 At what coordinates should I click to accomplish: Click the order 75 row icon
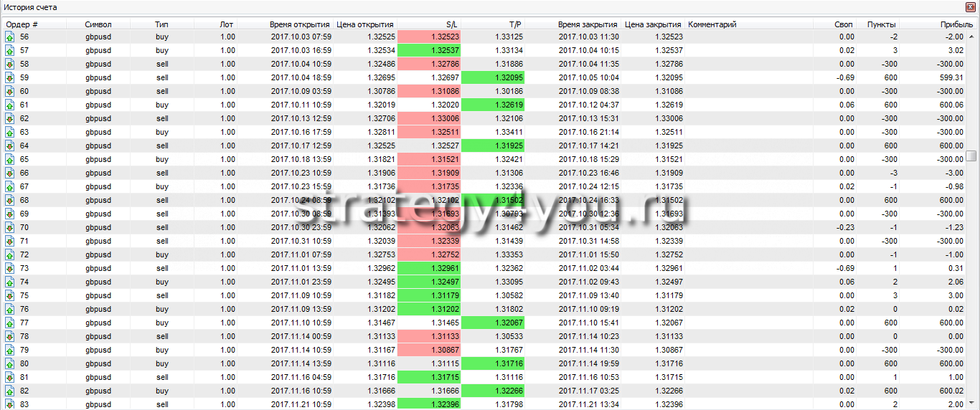pos(10,295)
